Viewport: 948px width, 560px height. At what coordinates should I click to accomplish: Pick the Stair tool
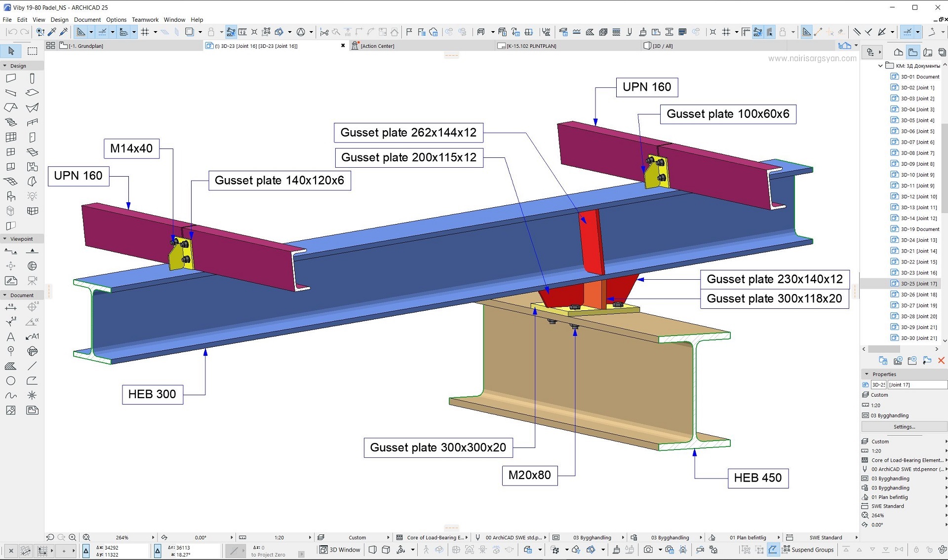[x=11, y=122]
